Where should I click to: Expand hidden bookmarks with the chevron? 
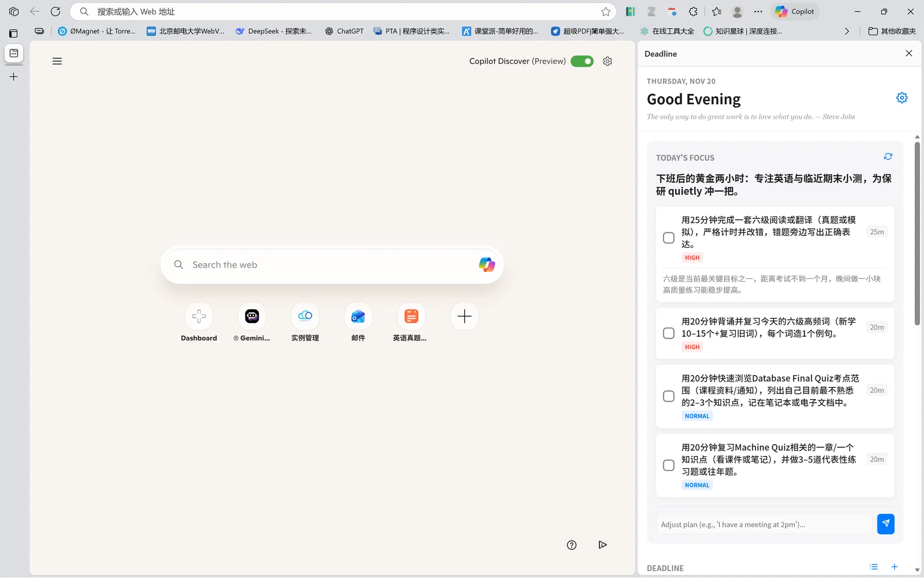(x=846, y=31)
